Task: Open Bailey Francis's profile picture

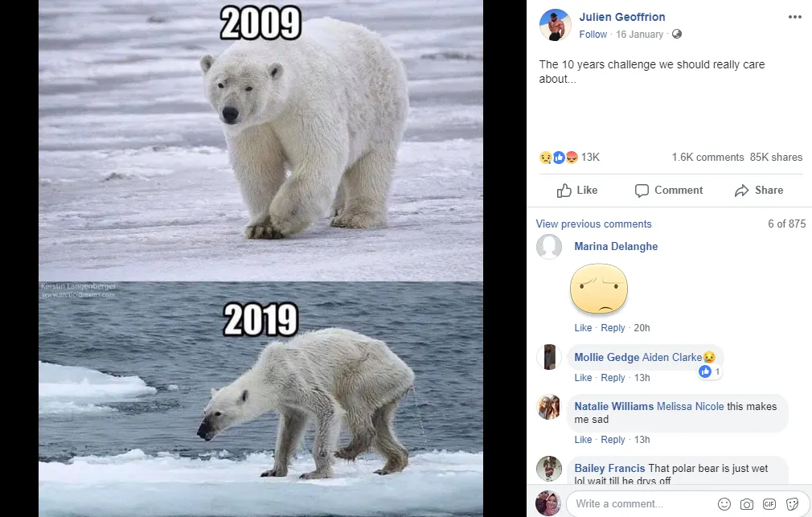Action: [x=549, y=469]
